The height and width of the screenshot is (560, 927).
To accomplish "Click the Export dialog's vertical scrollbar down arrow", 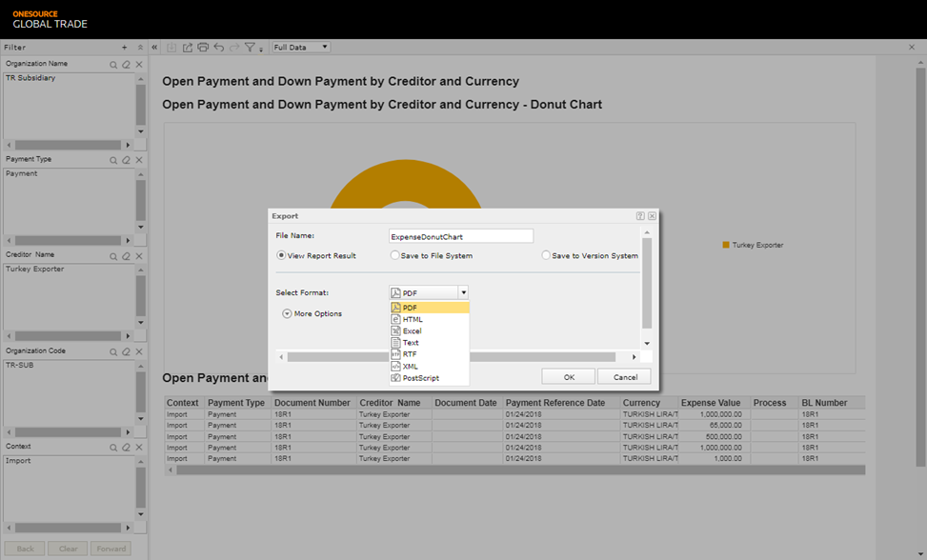I will 647,344.
